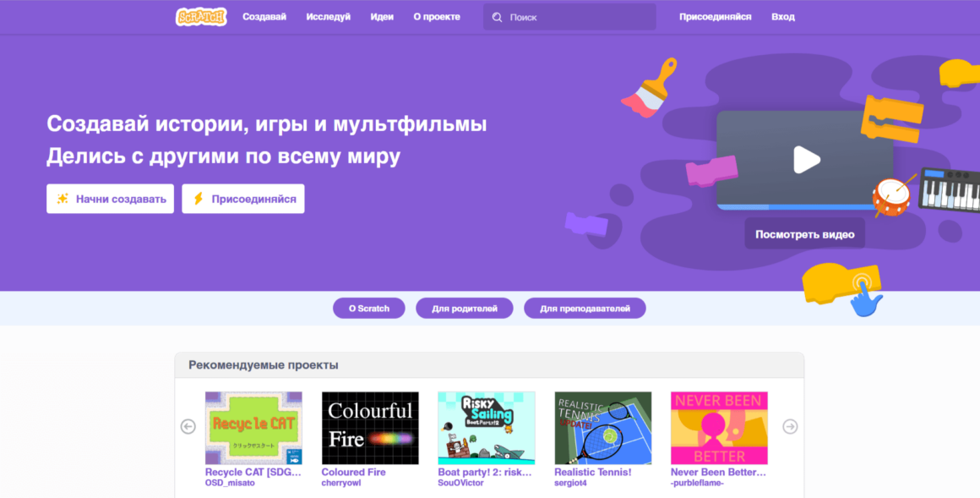Open the Coloured Fire project thumbnail
The width and height of the screenshot is (980, 498).
pos(372,427)
